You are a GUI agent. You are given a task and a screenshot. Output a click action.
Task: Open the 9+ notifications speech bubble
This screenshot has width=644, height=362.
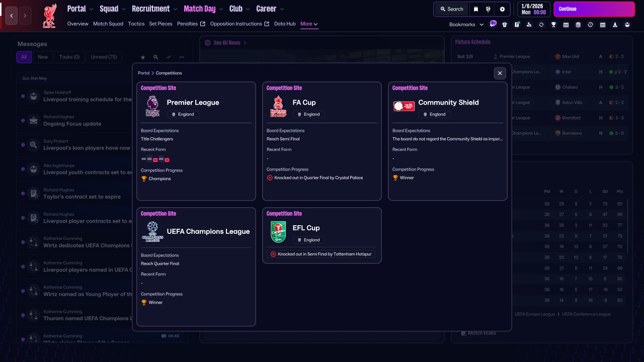coord(493,24)
